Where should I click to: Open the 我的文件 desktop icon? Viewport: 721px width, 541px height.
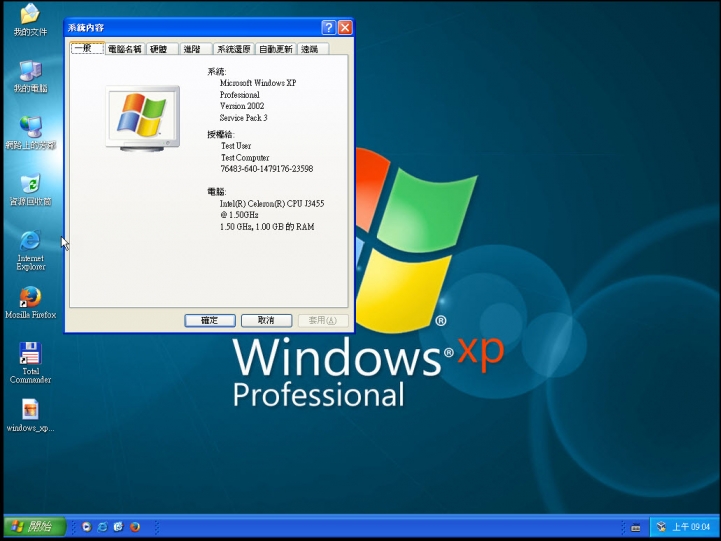coord(30,19)
